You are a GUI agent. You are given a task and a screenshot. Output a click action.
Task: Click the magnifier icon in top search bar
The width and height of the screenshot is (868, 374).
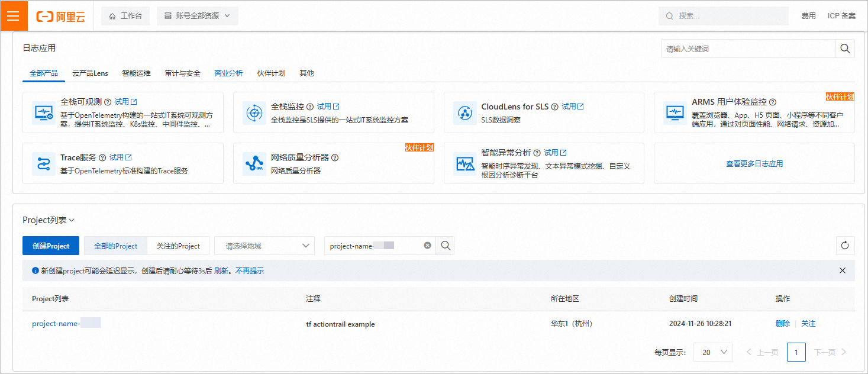pyautogui.click(x=669, y=16)
